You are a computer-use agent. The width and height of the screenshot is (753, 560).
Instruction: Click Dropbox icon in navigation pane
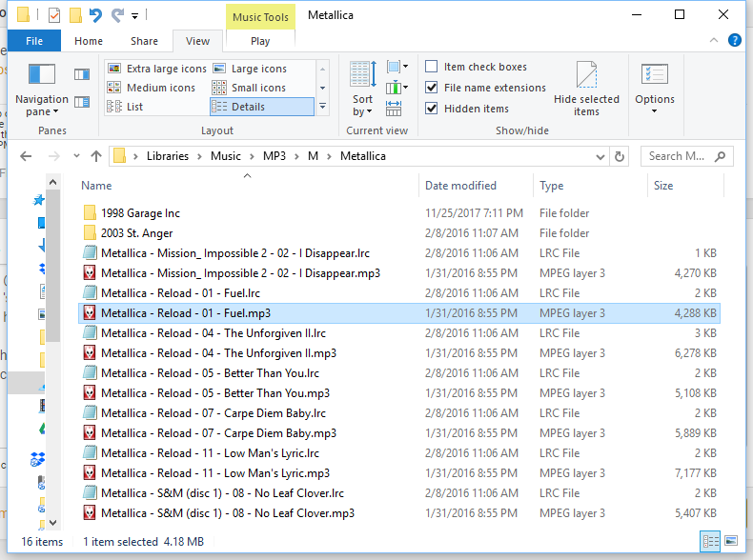click(x=37, y=459)
